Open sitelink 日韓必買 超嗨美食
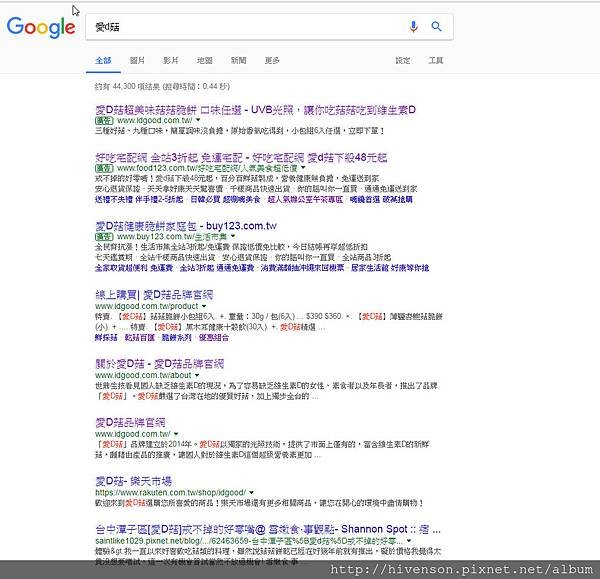Viewport: 600px width, 579px height. (x=225, y=199)
